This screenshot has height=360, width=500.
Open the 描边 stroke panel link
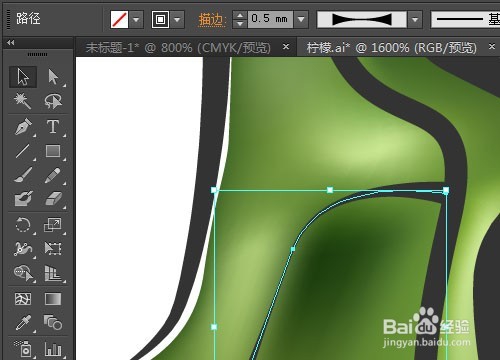(211, 20)
